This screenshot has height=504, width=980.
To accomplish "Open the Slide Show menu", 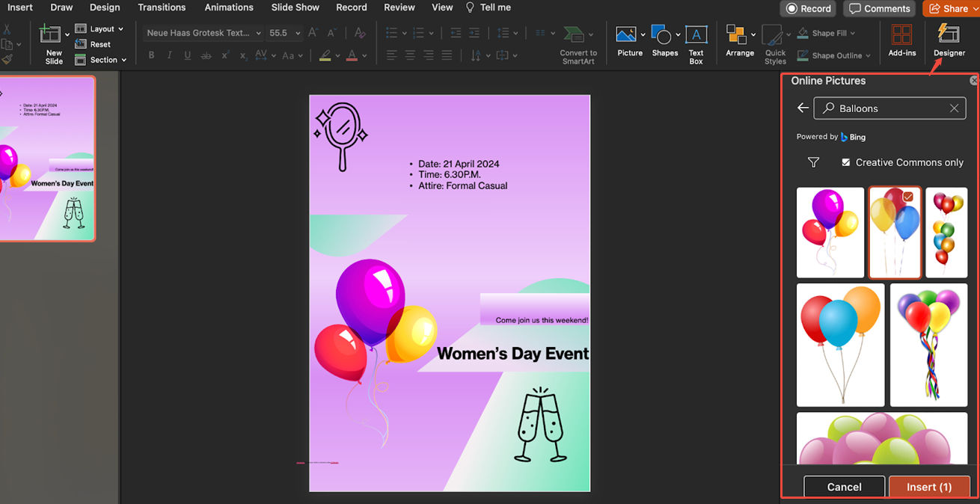I will tap(295, 7).
